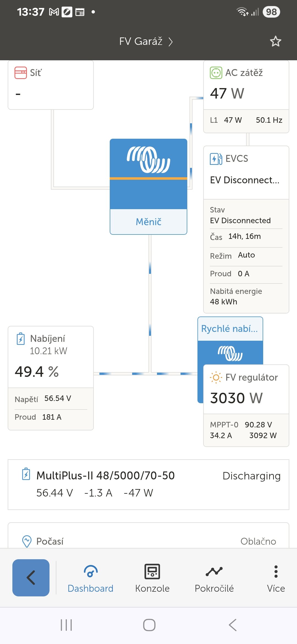Expand the Počasí weather card
Screen dimensions: 297x644
pos(148,541)
